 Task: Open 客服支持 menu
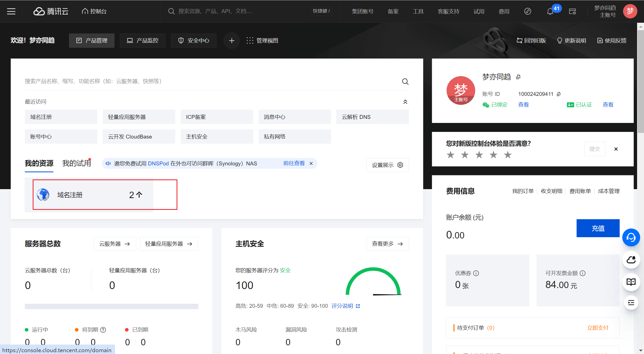(x=448, y=12)
